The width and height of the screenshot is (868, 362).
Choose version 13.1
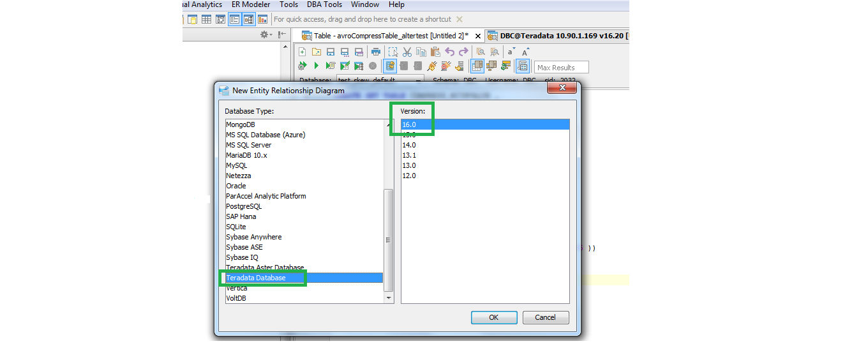(x=485, y=155)
